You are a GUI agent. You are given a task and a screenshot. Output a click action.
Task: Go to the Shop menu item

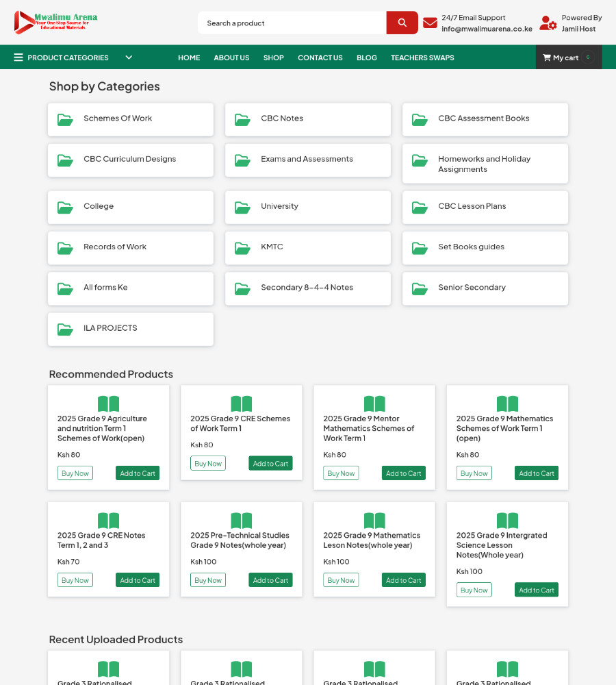pos(273,58)
